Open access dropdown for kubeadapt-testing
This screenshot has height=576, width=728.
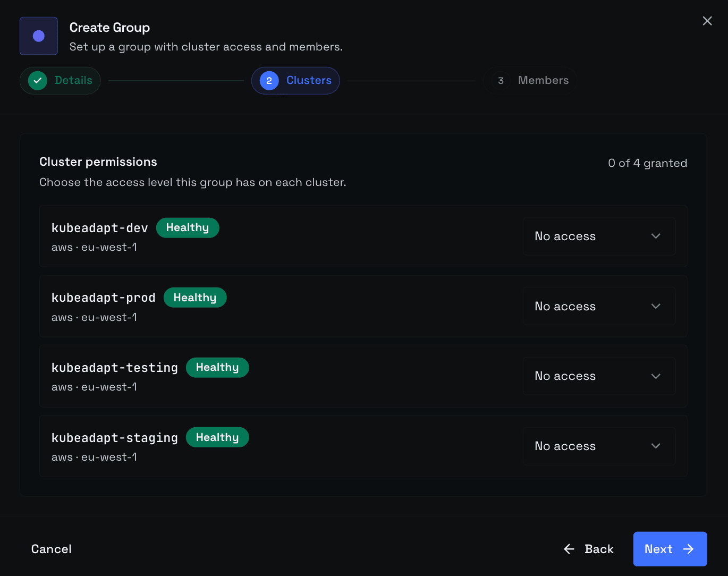(599, 376)
